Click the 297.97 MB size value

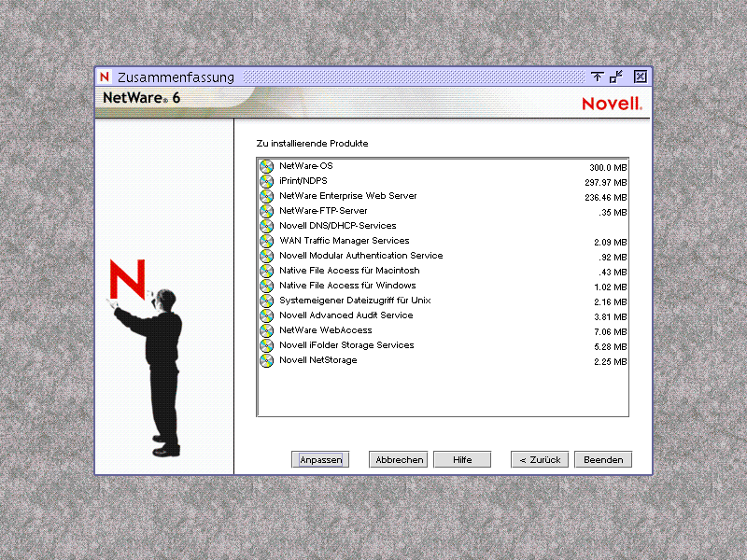(x=605, y=182)
